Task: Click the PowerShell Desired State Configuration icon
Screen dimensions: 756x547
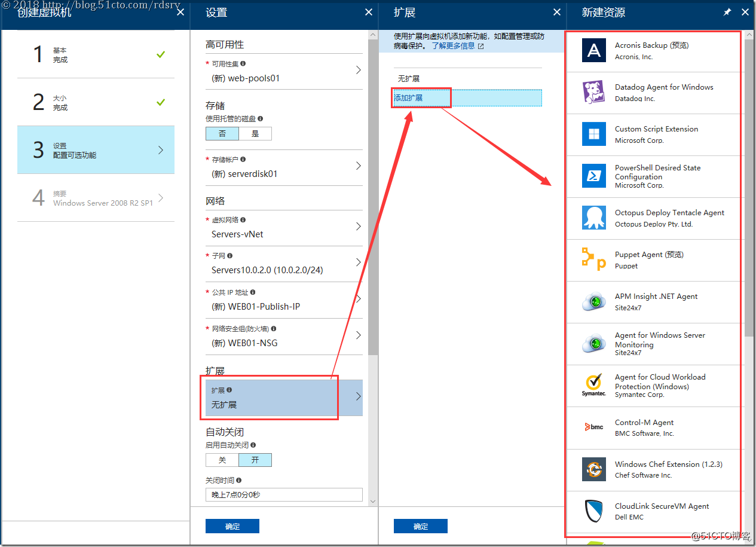Action: point(593,176)
